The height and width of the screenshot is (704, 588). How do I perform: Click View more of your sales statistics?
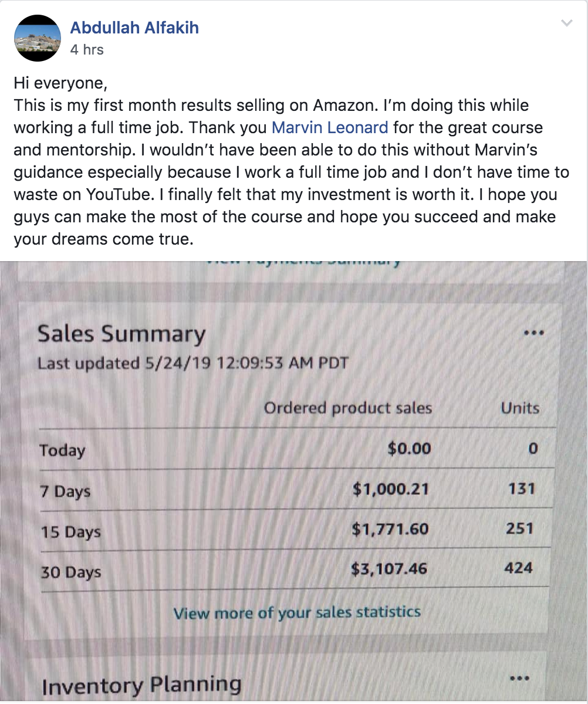(x=297, y=613)
